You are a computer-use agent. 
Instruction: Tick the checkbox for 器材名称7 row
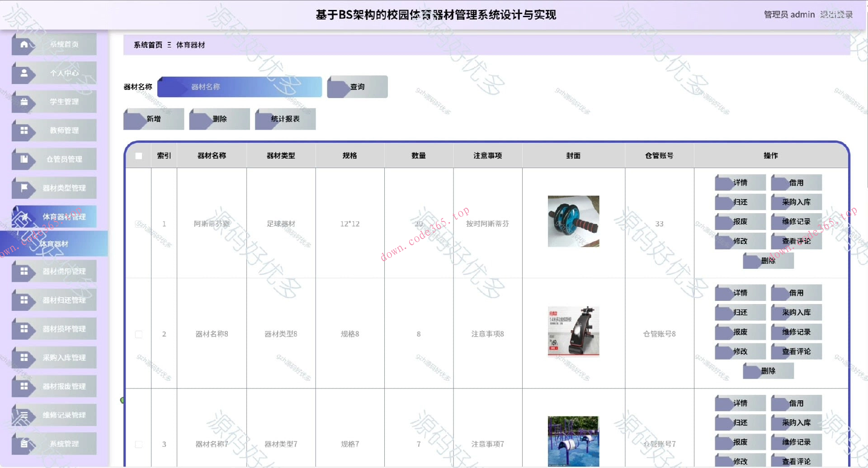point(139,445)
